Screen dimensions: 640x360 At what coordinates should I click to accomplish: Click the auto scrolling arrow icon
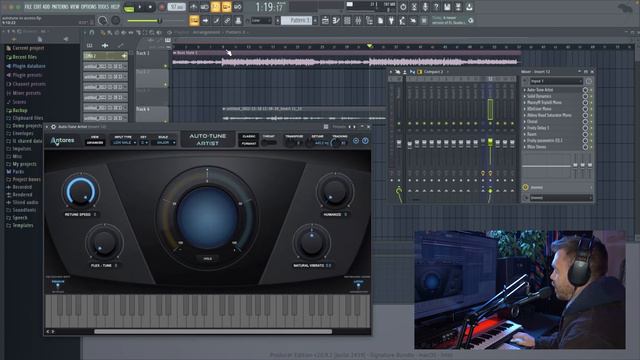click(205, 20)
